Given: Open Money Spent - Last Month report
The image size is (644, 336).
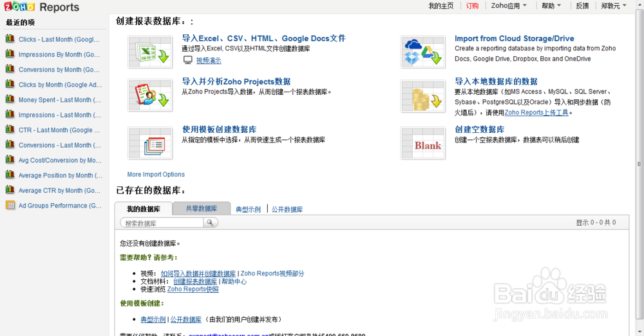Looking at the screenshot, I should pos(59,100).
